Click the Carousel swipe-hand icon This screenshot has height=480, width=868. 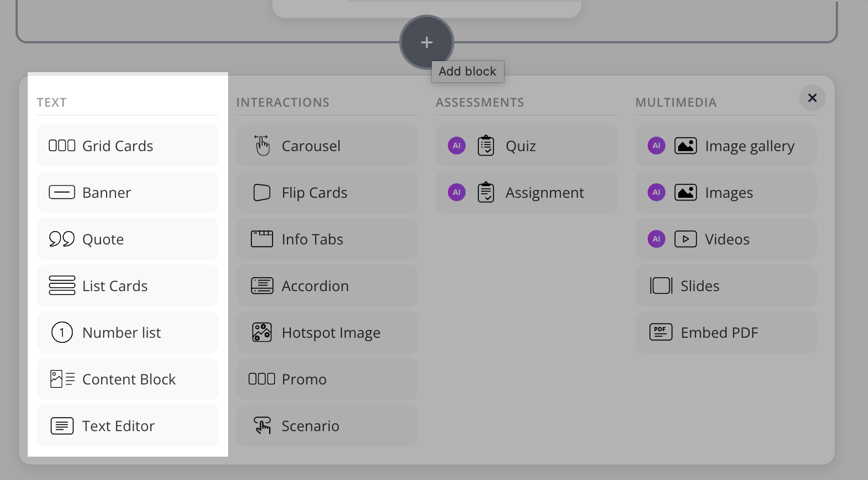coord(262,146)
